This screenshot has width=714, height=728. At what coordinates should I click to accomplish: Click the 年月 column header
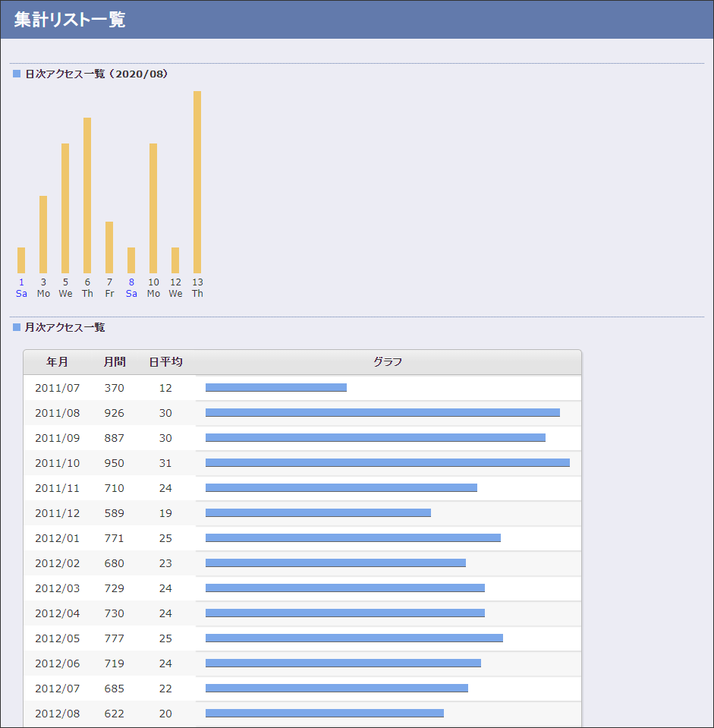[x=57, y=362]
